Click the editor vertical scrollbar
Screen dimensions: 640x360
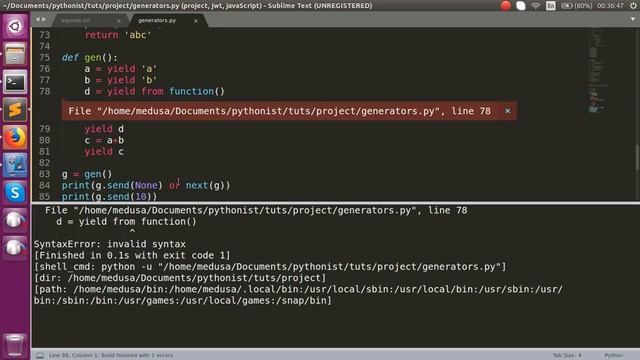pyautogui.click(x=637, y=158)
